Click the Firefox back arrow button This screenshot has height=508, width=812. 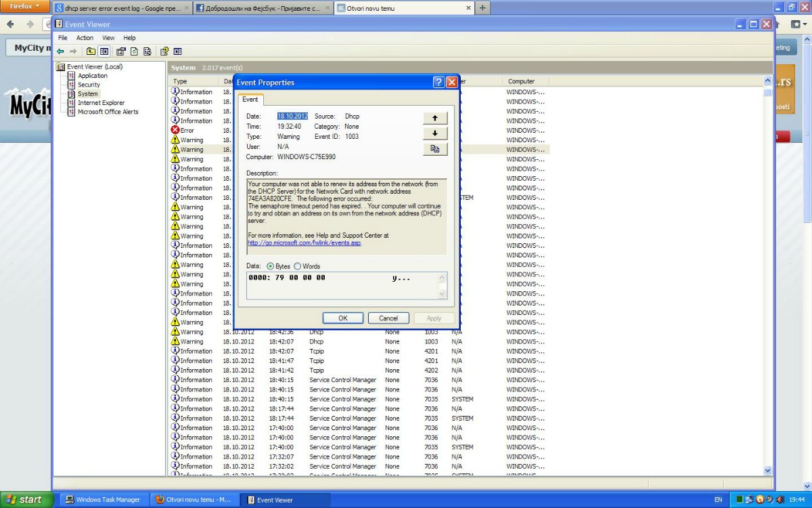(11, 24)
